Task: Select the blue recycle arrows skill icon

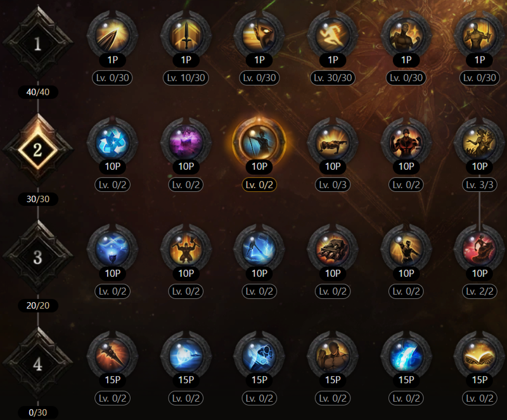Action: [x=113, y=143]
